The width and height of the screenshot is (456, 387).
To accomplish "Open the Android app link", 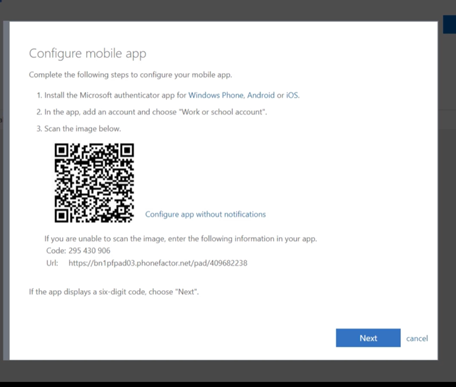I will click(261, 95).
